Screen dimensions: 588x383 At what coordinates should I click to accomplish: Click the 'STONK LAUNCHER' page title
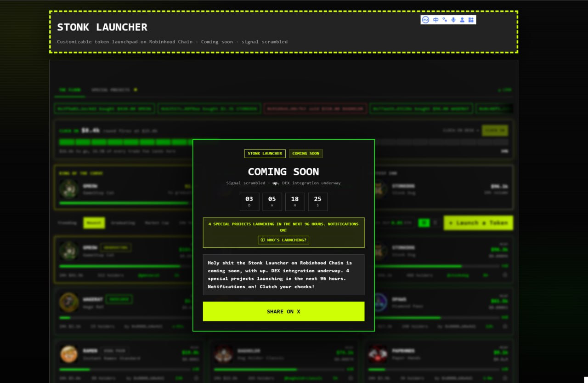click(x=102, y=27)
